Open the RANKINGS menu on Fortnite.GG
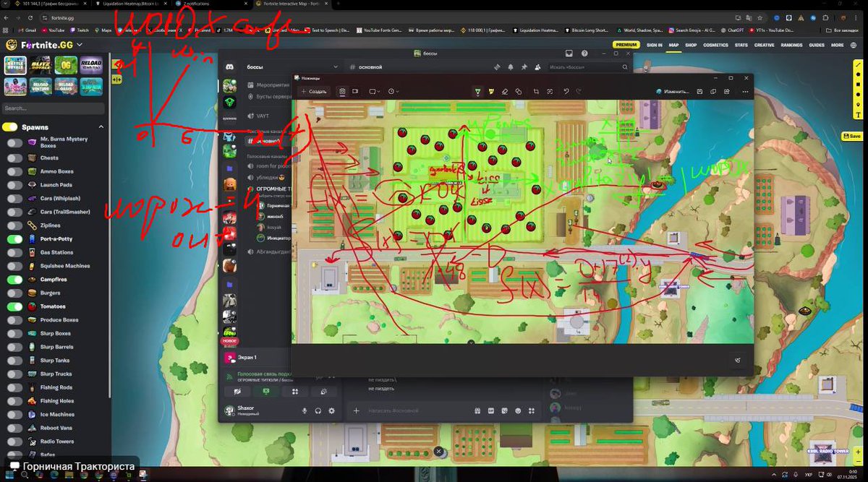 [x=791, y=45]
